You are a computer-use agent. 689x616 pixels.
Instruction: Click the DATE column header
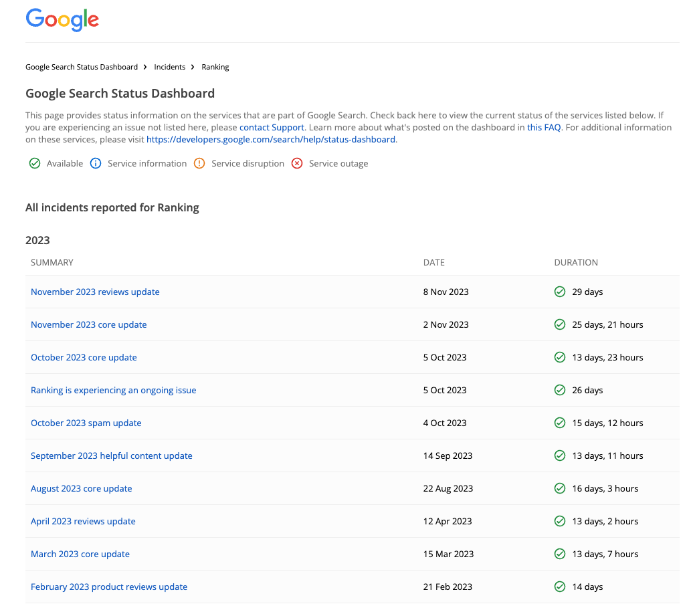point(434,262)
